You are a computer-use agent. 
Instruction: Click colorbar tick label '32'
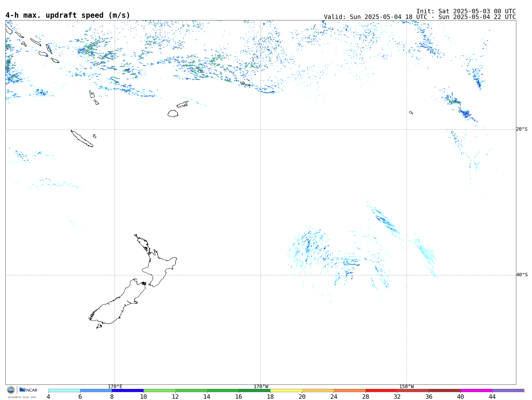397,397
